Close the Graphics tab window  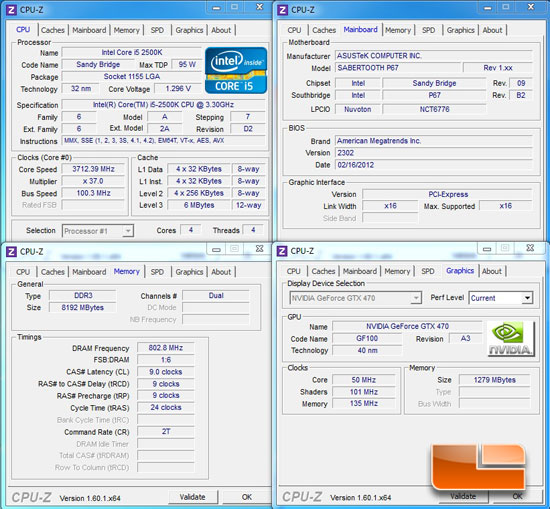[x=530, y=248]
